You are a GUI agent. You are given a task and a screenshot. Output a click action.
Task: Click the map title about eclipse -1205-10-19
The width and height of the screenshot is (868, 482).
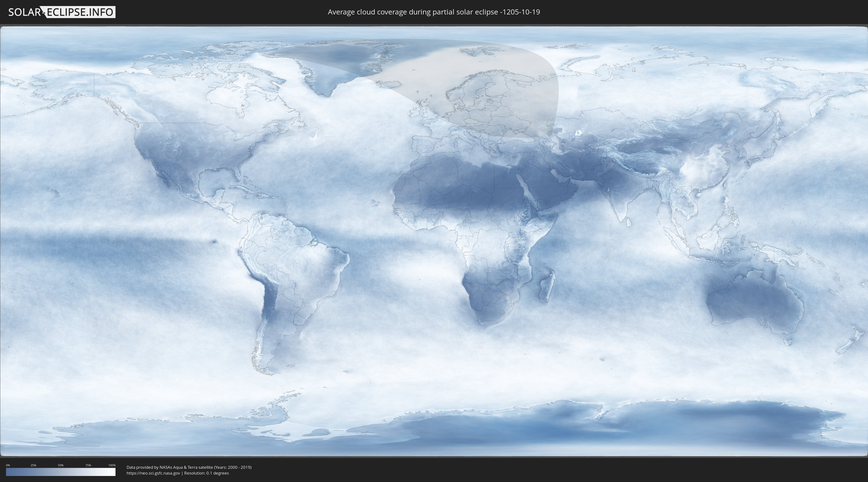(434, 12)
